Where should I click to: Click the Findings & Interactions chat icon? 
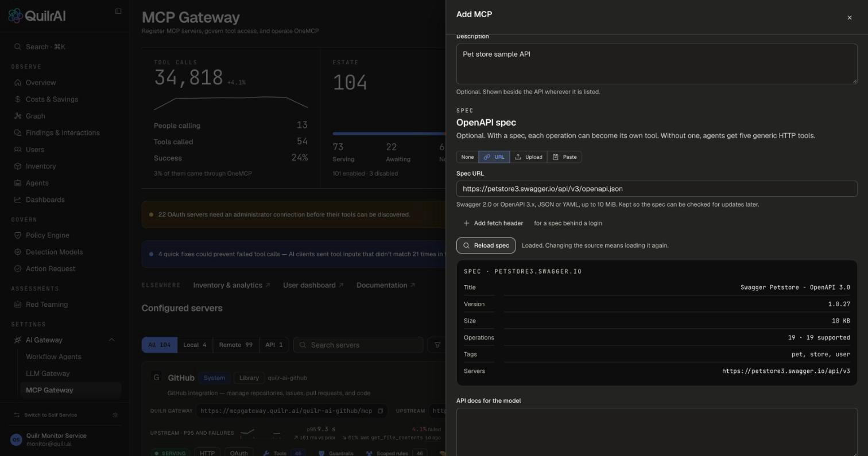(18, 132)
